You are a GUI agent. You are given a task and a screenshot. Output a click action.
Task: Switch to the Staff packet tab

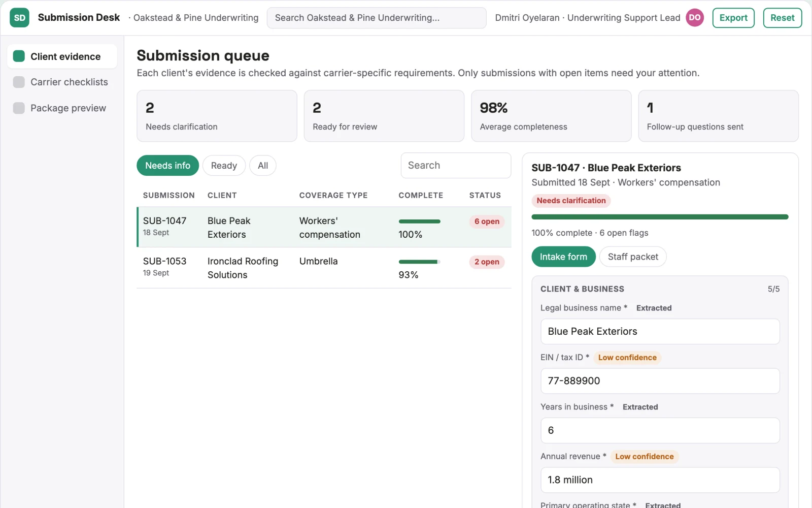[x=633, y=257]
